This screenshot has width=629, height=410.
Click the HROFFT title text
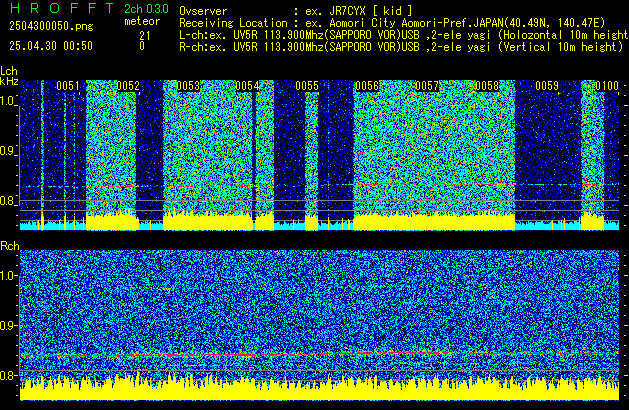(62, 8)
